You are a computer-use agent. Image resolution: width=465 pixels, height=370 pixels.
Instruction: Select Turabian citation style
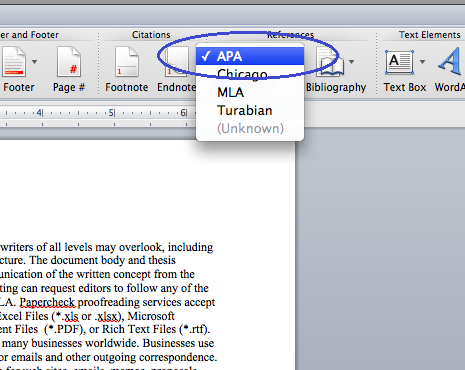coord(250,110)
